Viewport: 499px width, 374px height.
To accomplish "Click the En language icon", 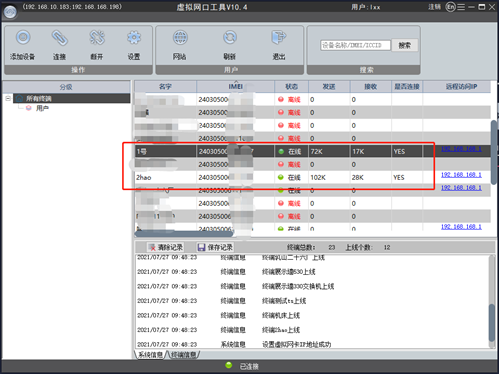I will (450, 7).
